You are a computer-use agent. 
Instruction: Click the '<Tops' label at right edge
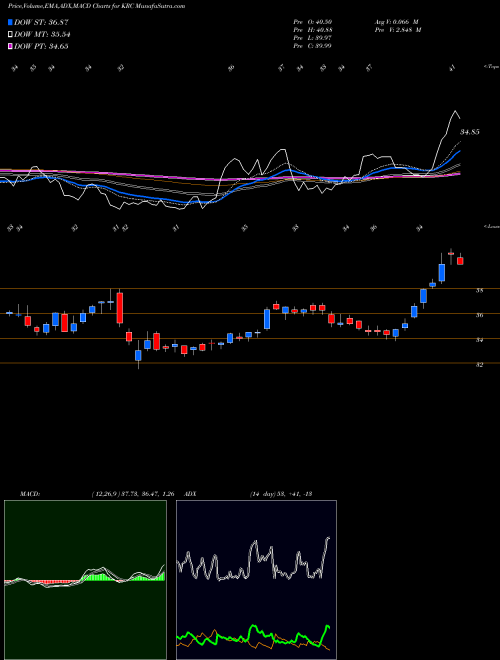pyautogui.click(x=491, y=67)
